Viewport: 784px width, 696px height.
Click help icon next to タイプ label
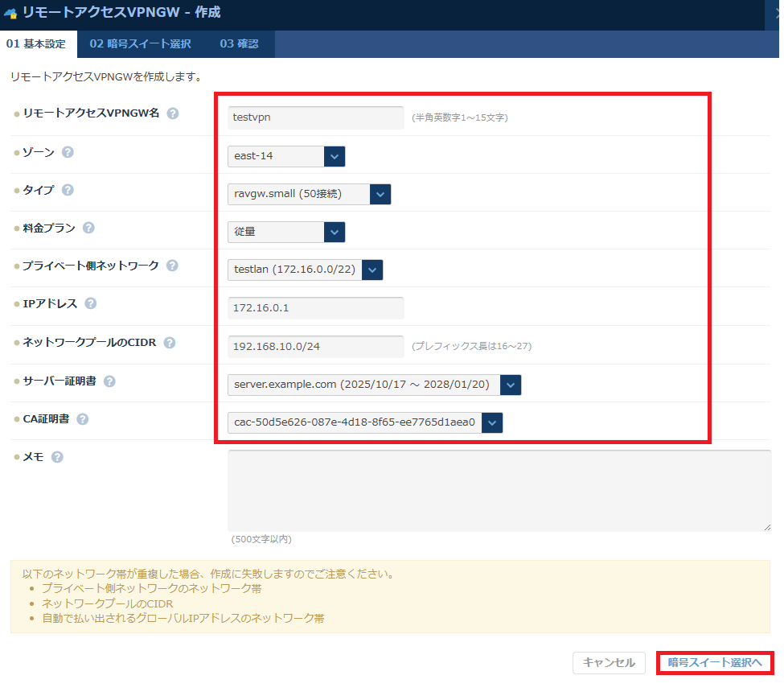(x=68, y=190)
